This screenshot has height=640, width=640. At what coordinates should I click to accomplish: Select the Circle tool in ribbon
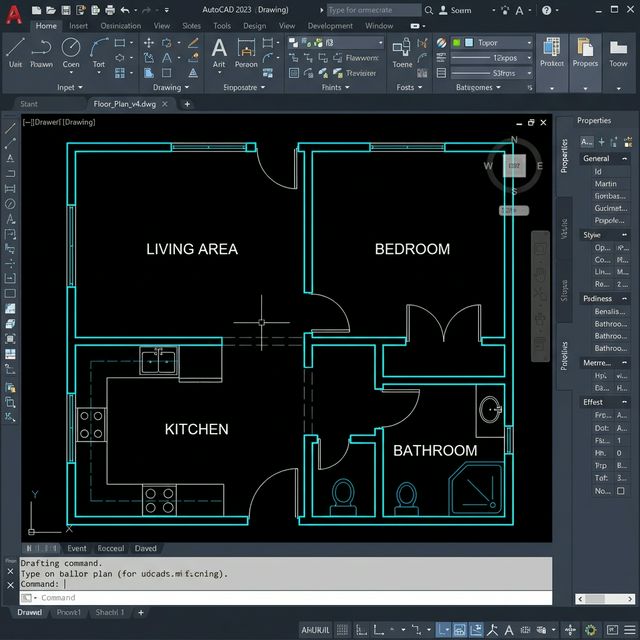pos(71,47)
